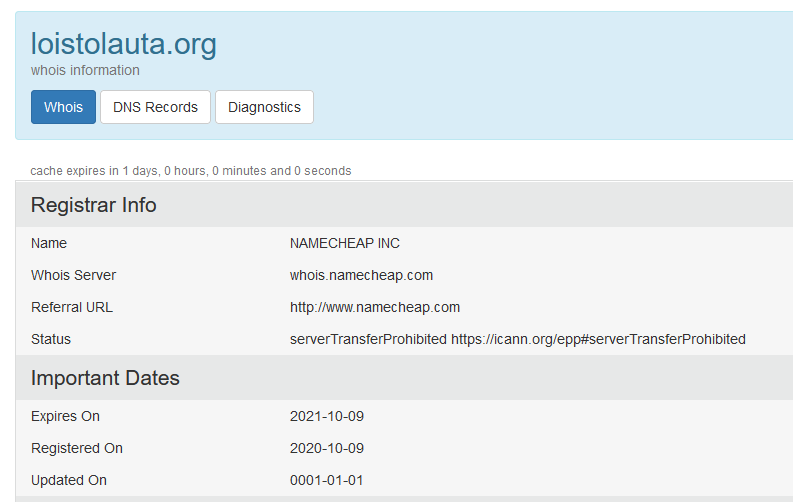This screenshot has width=793, height=502.
Task: Click the loistolauta.org domain heading
Action: [124, 44]
